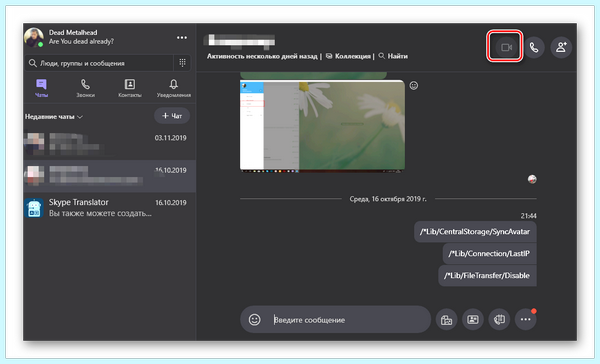
Task: Click Найти to search in conversation
Action: (393, 56)
